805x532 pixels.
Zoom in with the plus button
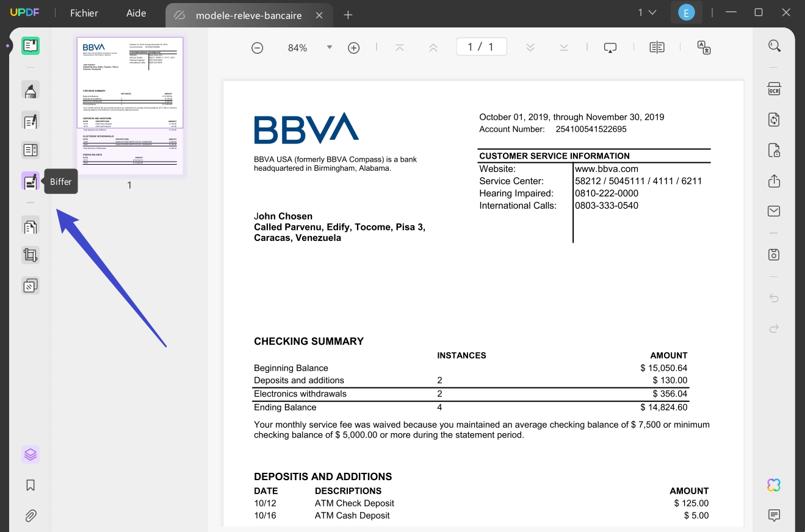tap(353, 48)
